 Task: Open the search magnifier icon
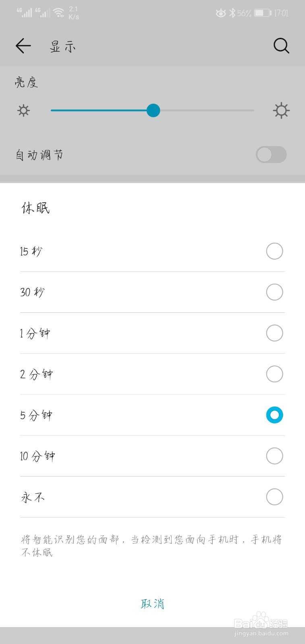point(281,46)
